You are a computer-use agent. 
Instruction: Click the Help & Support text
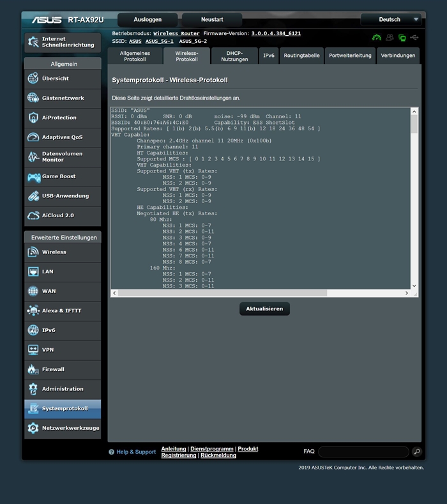tap(136, 452)
